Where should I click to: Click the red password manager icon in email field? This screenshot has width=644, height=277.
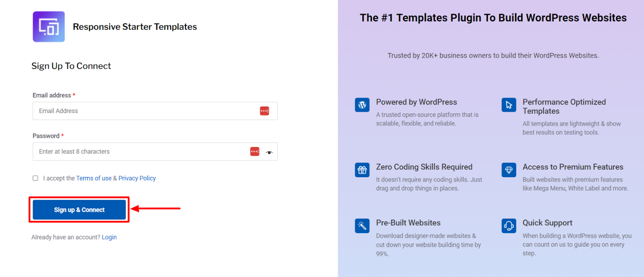coord(264,111)
